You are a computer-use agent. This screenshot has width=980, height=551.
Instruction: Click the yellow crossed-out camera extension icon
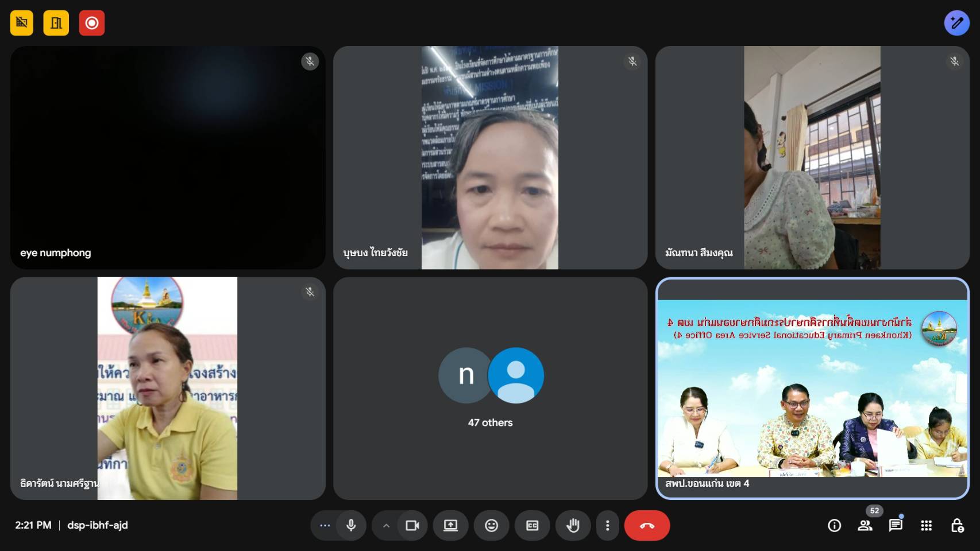[22, 23]
